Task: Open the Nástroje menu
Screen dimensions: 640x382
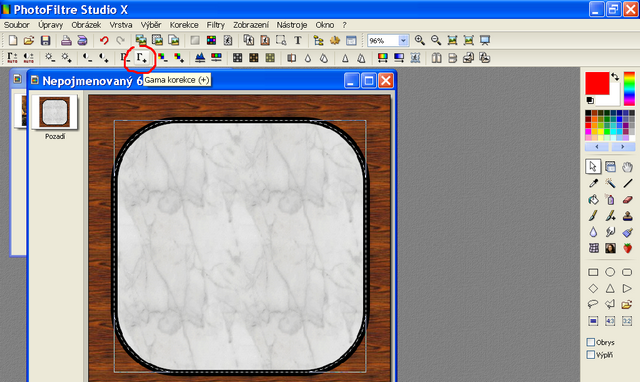Action: click(292, 25)
